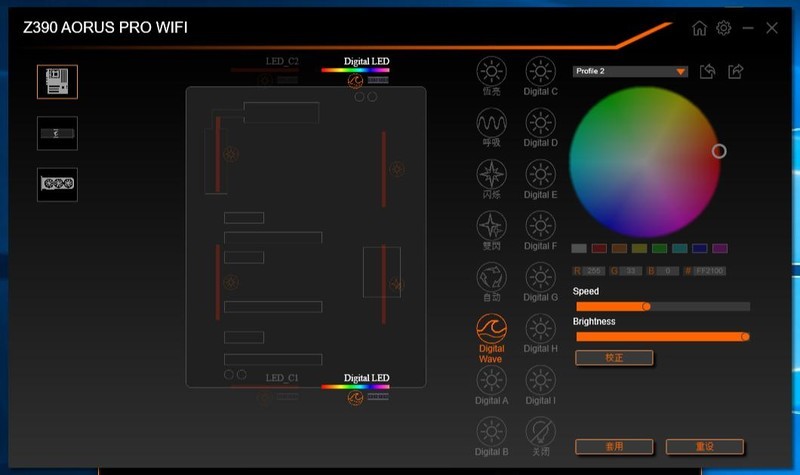
Task: Choose the 闪烁 flash star effect
Action: click(x=491, y=174)
